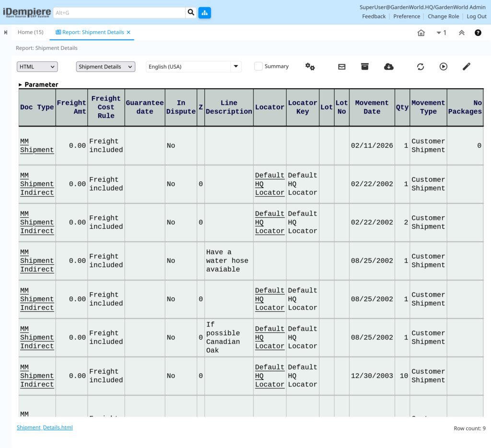Viewport: 491px width, 448px height.
Task: Open the report edit pencil icon
Action: point(467,66)
